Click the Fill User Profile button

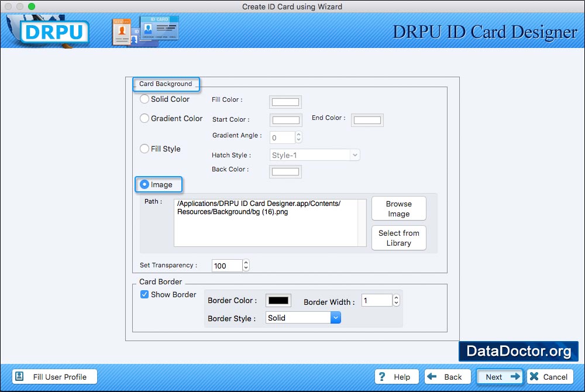(55, 377)
